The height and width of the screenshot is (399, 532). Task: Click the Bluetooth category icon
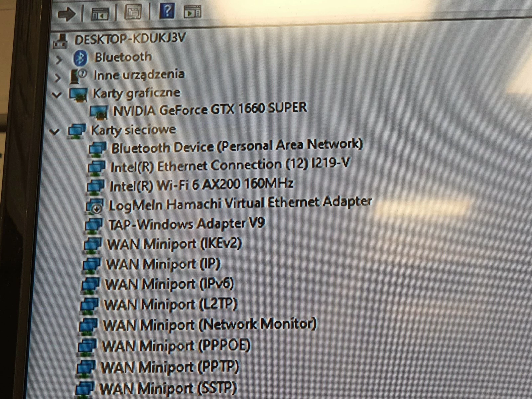click(x=80, y=58)
